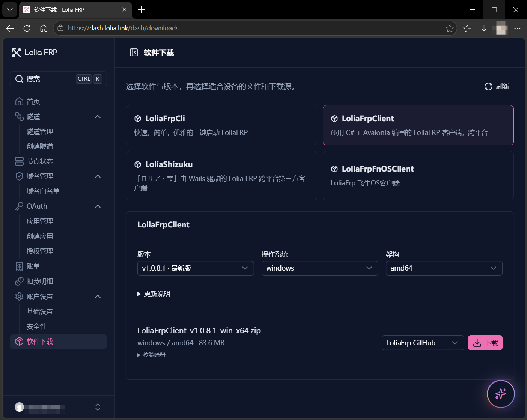527x420 pixels.
Task: Open the browser favorites list icon
Action: point(467,28)
